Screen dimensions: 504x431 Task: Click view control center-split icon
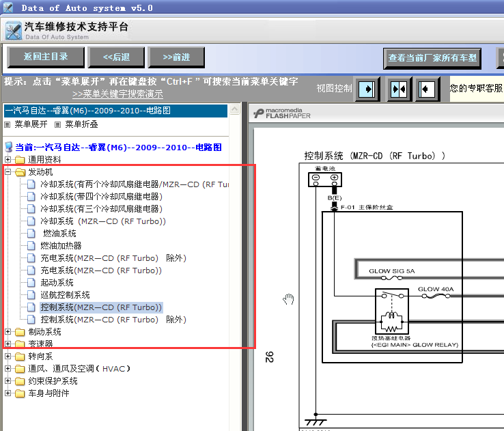point(399,89)
